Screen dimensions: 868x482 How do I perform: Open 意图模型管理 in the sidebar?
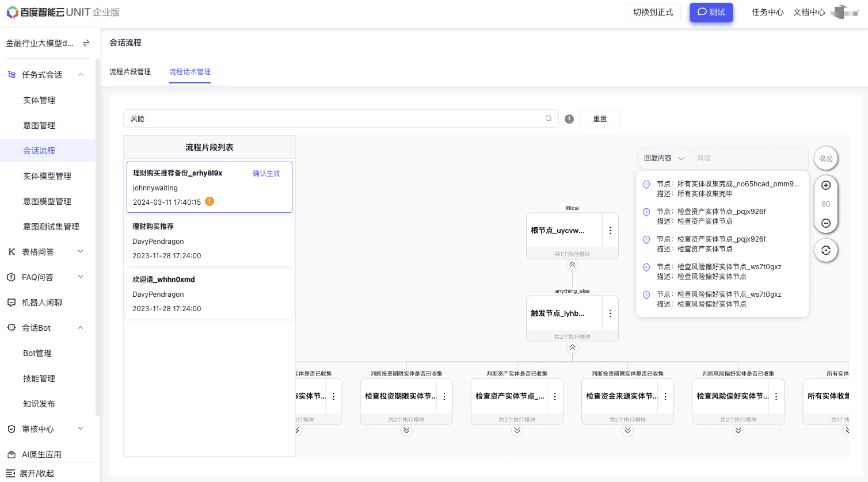pyautogui.click(x=47, y=201)
